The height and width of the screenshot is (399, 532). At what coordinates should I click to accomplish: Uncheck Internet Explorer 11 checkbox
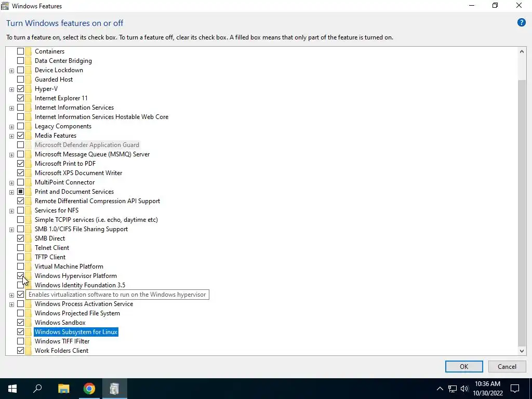point(20,98)
